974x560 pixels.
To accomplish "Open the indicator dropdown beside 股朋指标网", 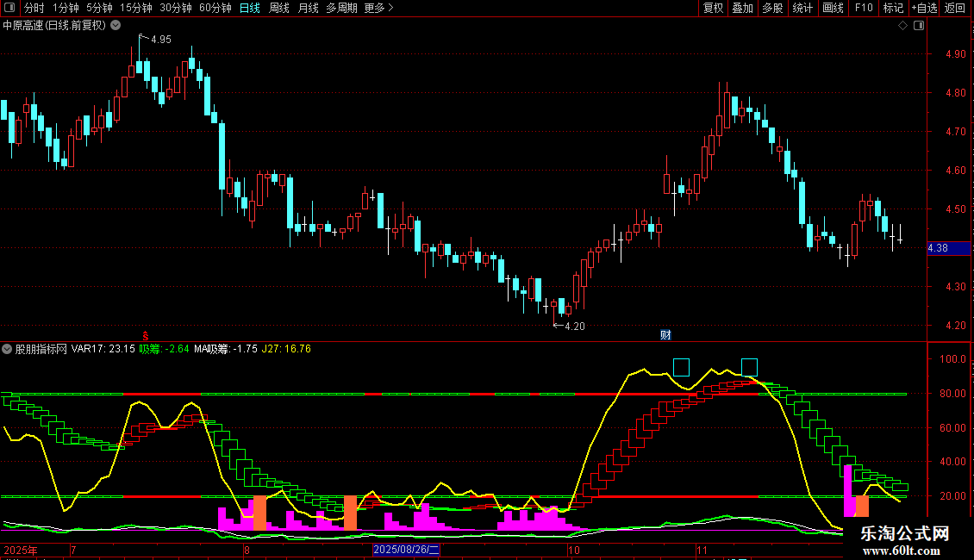I will coord(7,349).
